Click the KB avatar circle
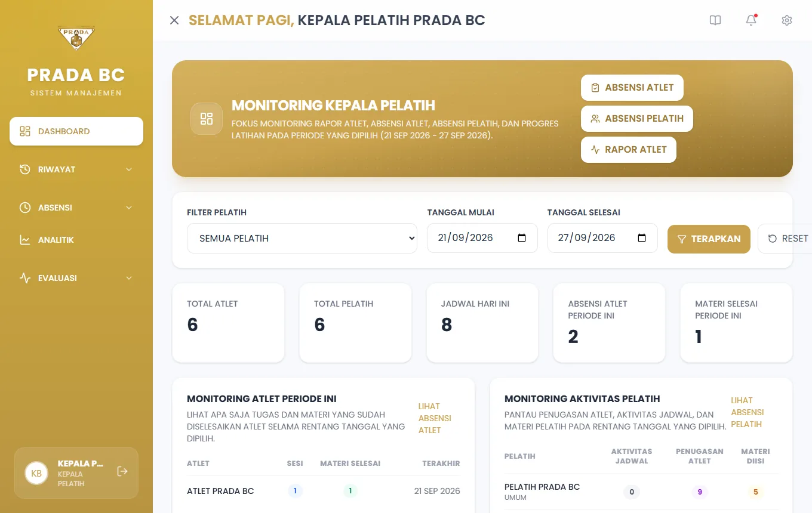Screen dimensions: 812x513 [x=36, y=473]
